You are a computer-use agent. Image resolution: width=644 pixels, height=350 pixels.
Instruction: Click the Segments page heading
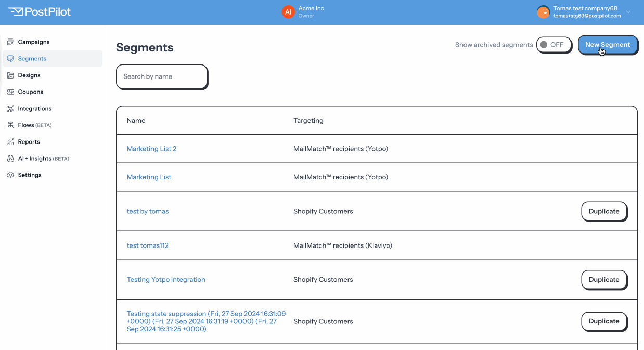point(145,48)
